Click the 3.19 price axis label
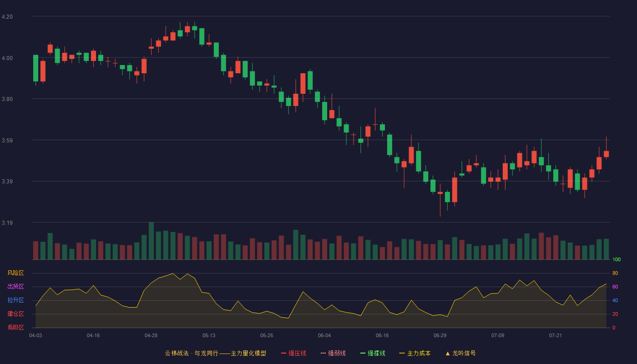The width and height of the screenshot is (637, 364). point(7,223)
